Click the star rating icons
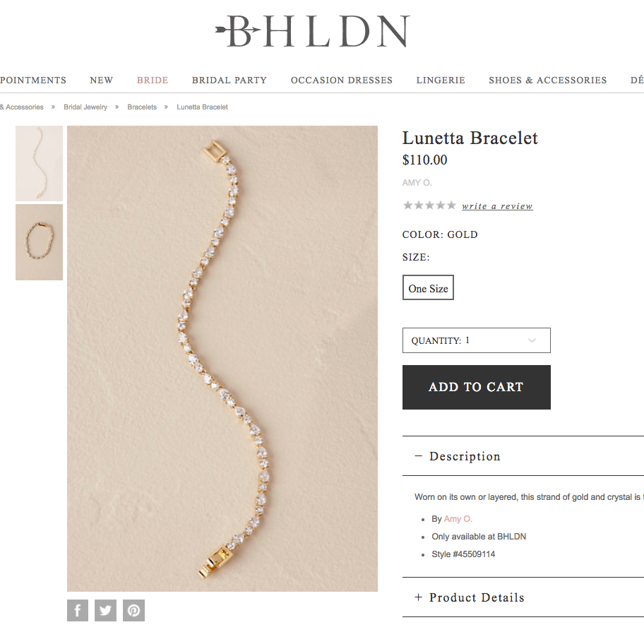Viewport: 644px width, 644px height. pyautogui.click(x=429, y=205)
